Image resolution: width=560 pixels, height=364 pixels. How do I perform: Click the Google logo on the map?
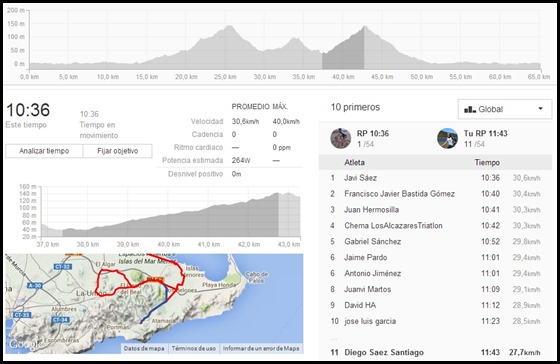tap(22, 344)
